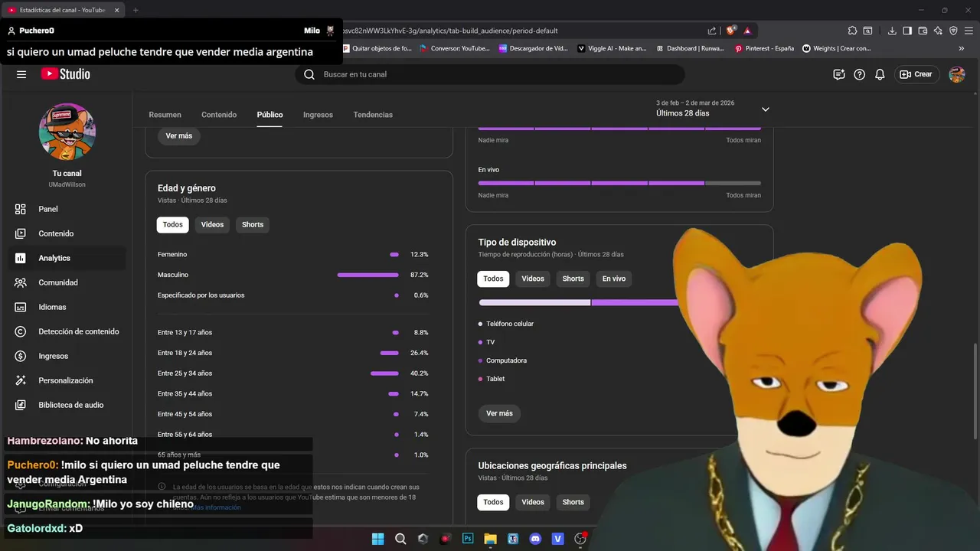Select Videos filter in Ubicaciones geográficas
980x551 pixels.
[x=533, y=502]
